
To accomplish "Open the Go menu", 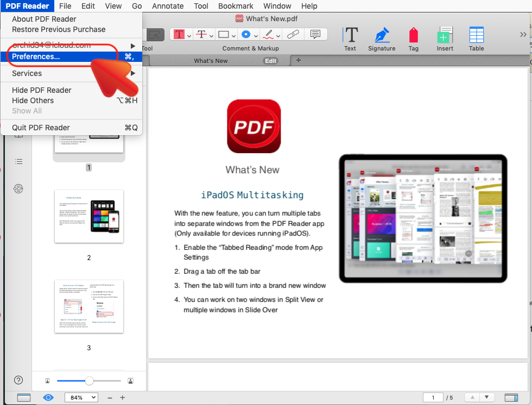I will pyautogui.click(x=137, y=6).
